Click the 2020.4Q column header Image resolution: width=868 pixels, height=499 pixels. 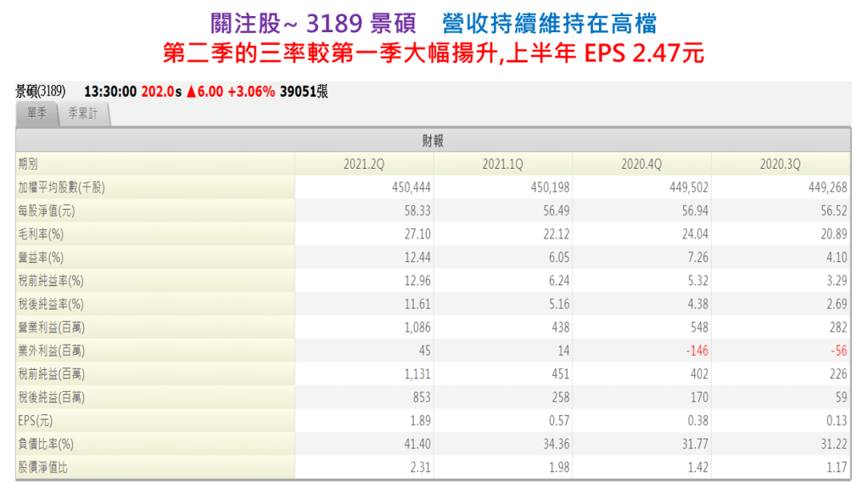(642, 165)
